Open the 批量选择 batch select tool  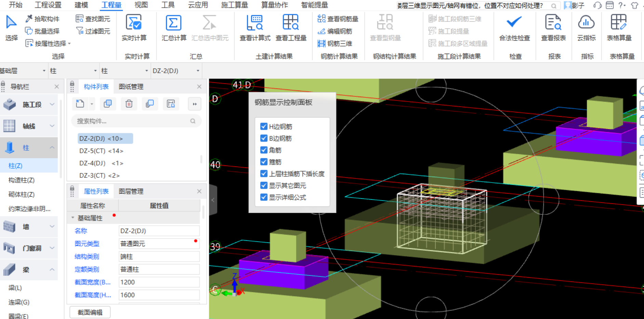[43, 31]
